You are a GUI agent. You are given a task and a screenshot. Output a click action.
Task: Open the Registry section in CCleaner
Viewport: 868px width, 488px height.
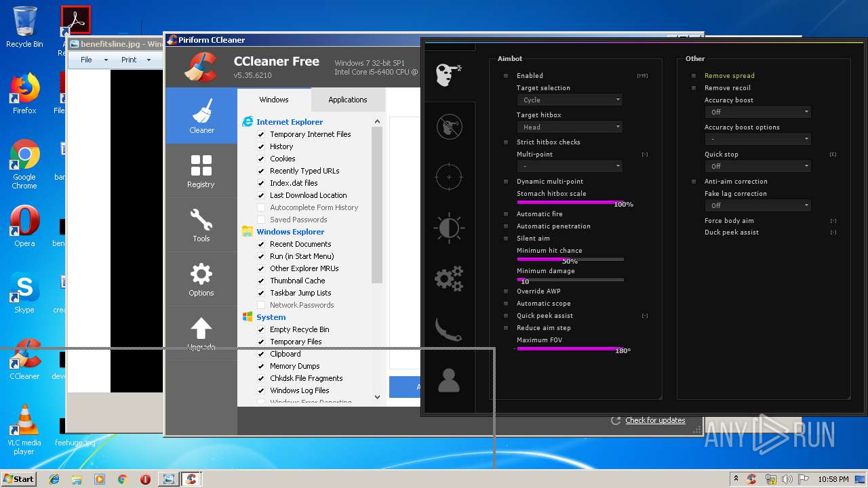click(x=201, y=170)
